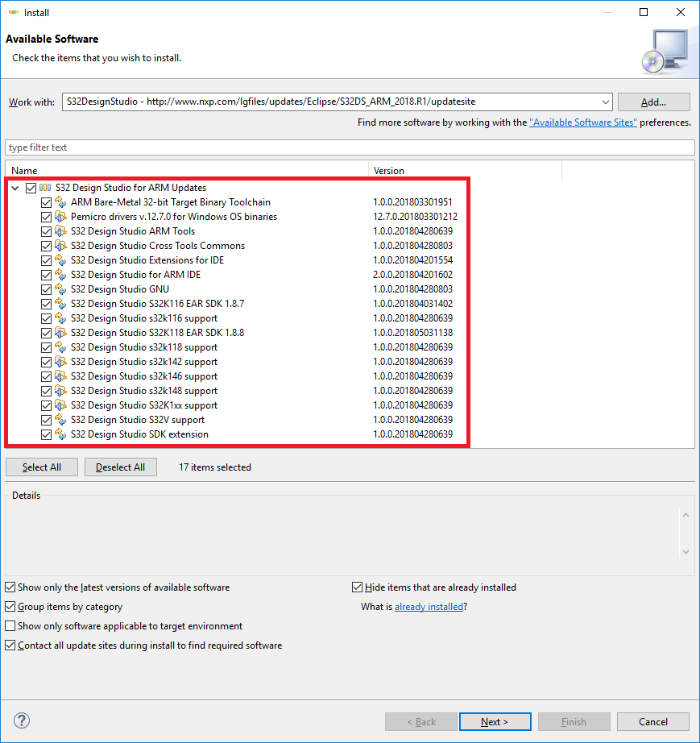Click the feature icon for S32 Design Studio GNU
Screen dimensions: 700x743
(x=60, y=289)
